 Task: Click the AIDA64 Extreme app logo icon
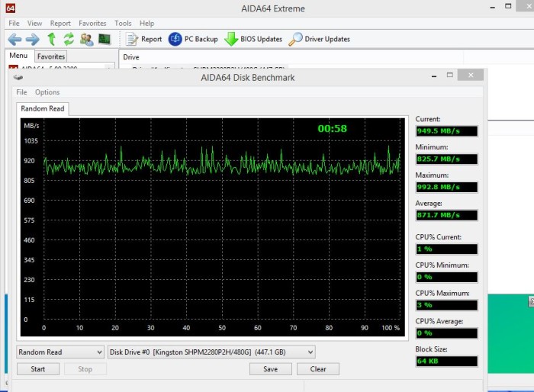(x=10, y=8)
